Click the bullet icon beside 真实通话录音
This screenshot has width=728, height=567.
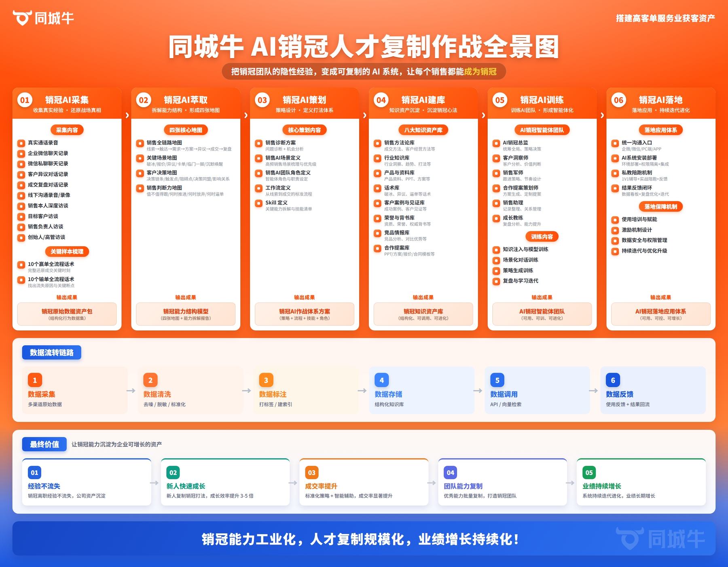click(21, 143)
